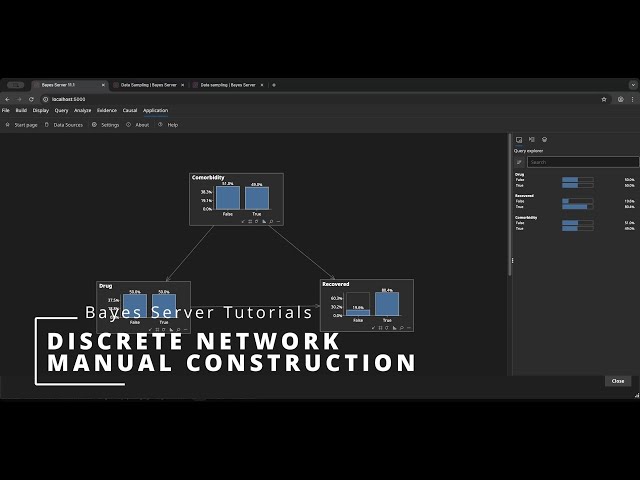Click the grid icon on Comorbidity node
This screenshot has height=480, width=640.
point(250,222)
